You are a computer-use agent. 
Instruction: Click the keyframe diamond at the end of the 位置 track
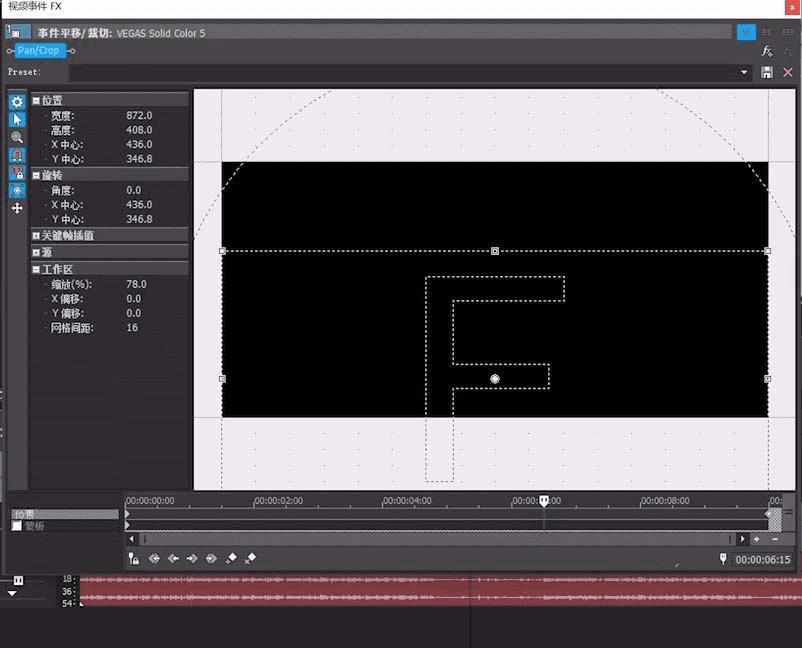768,513
